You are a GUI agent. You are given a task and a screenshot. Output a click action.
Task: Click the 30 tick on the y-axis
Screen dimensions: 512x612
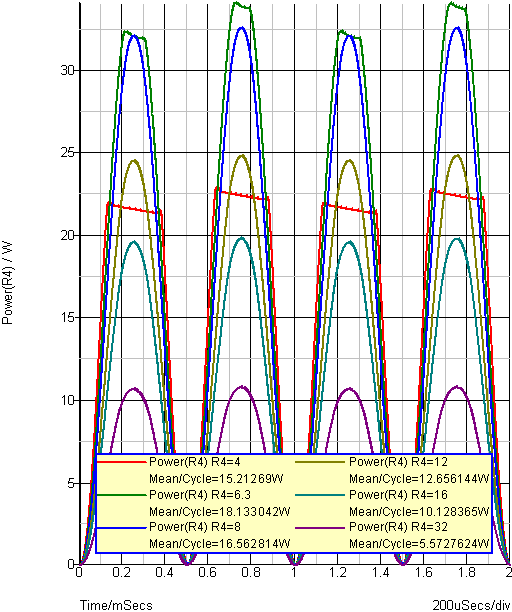[x=67, y=71]
